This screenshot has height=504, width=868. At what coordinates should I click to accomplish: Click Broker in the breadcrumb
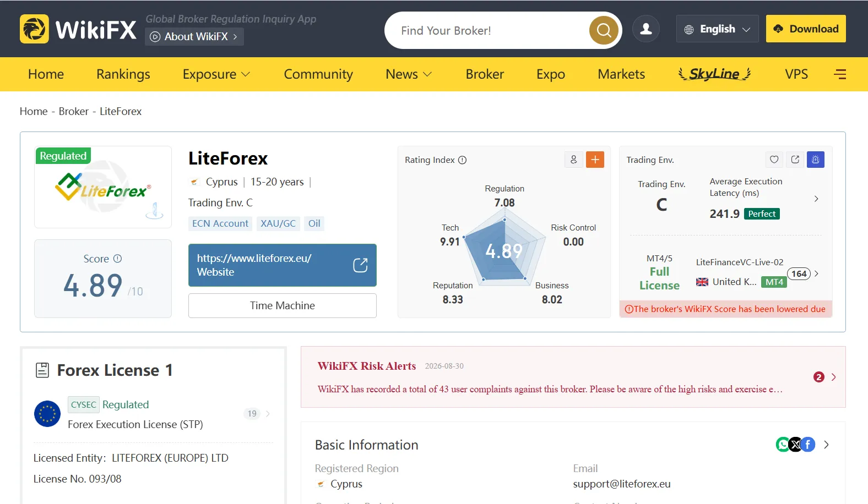click(74, 111)
